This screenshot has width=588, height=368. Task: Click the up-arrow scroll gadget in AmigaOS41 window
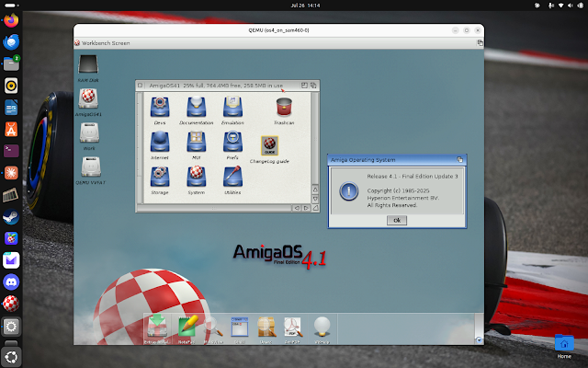pos(315,190)
